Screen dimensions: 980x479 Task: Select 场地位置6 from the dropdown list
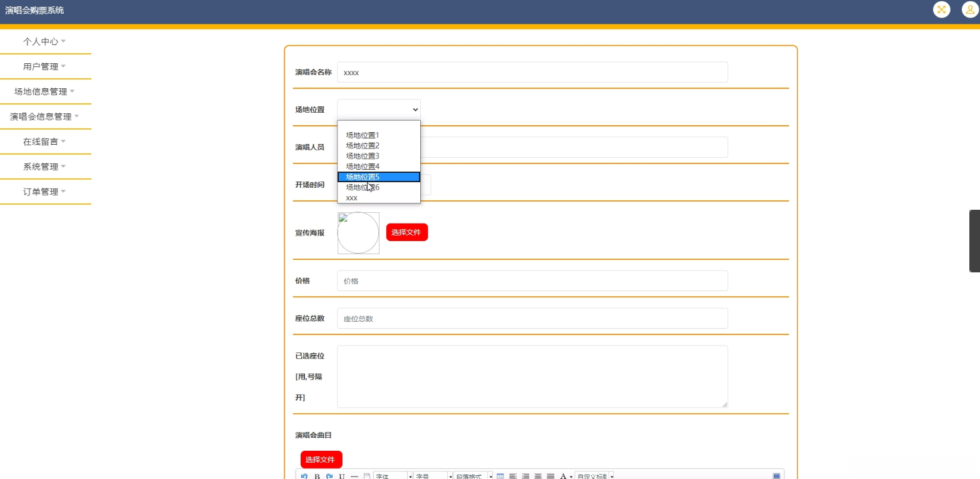point(379,187)
